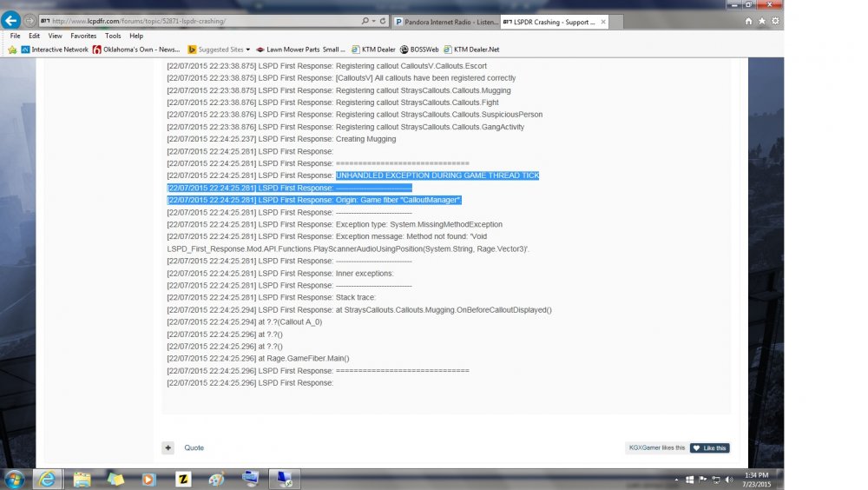Open Lawn Mower Parts Small favorite

click(300, 50)
